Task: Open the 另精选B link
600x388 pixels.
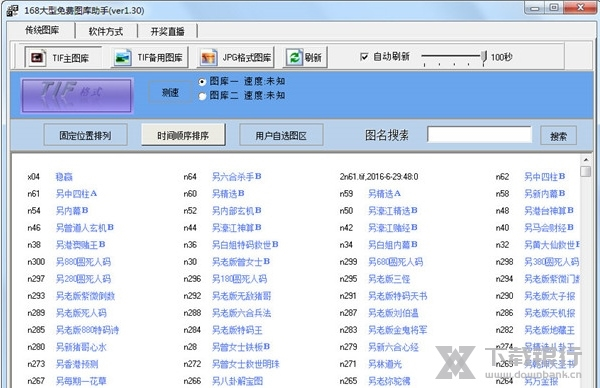Action: click(228, 194)
